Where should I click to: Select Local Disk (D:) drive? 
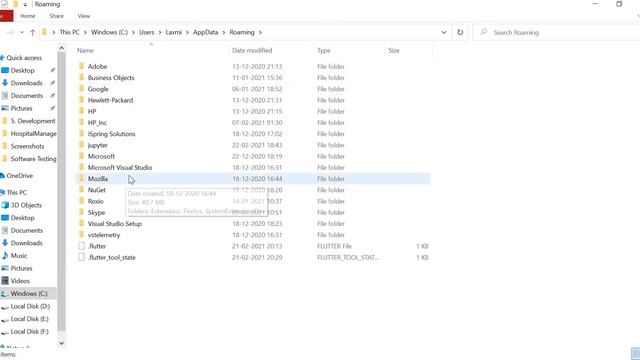tap(30, 306)
